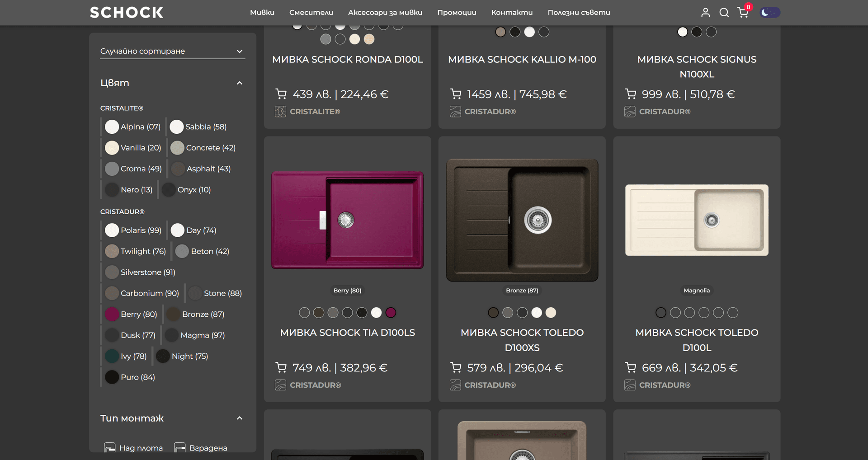Choose the Над плота mounting type
868x460 pixels.
pyautogui.click(x=133, y=448)
